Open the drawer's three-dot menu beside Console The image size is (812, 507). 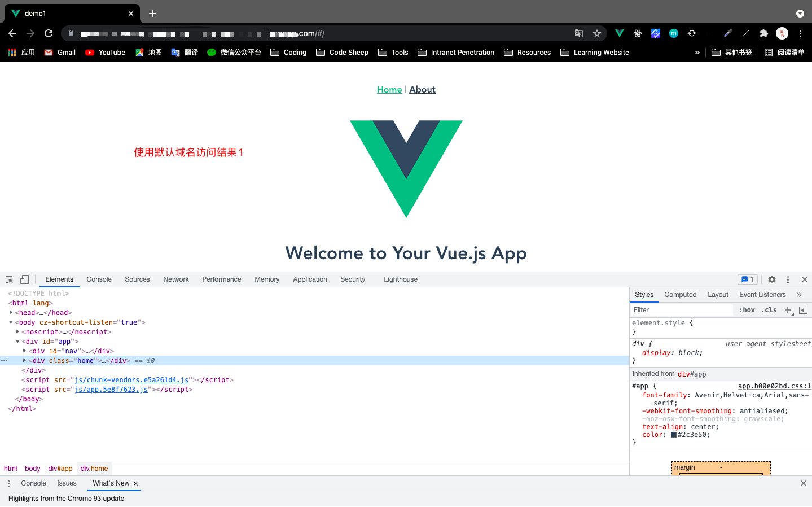point(9,483)
